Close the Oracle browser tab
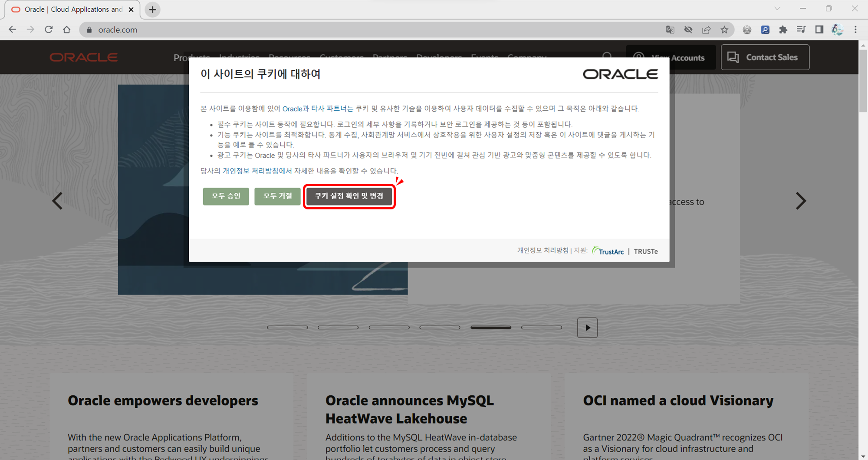This screenshot has width=868, height=460. (x=131, y=10)
